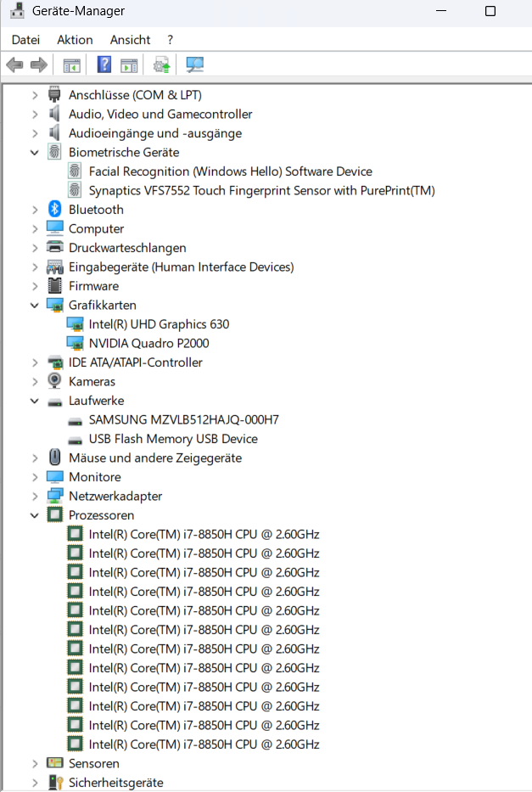Open the Aktion menu

[75, 39]
